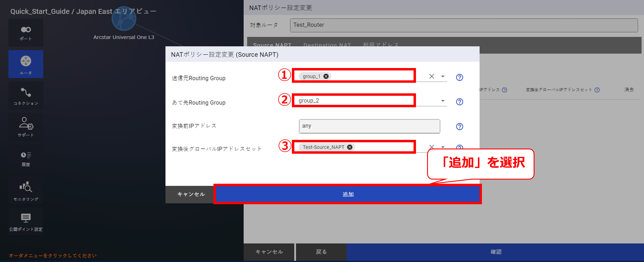Open help beside background IPアドレス column
Screen dimensions: 644x262
point(504,90)
